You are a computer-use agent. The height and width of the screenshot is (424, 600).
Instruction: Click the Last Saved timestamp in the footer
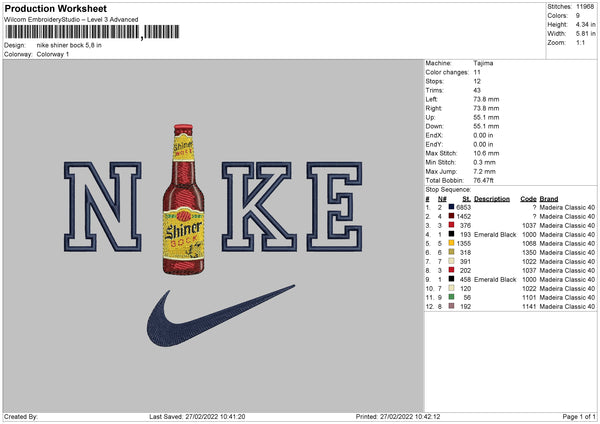coord(197,416)
